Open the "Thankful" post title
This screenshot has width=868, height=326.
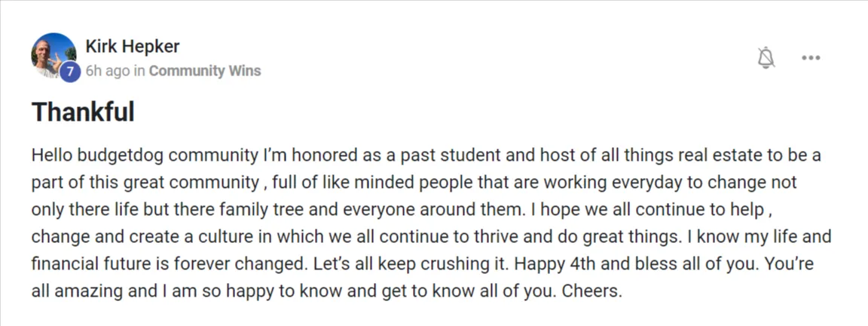click(83, 112)
